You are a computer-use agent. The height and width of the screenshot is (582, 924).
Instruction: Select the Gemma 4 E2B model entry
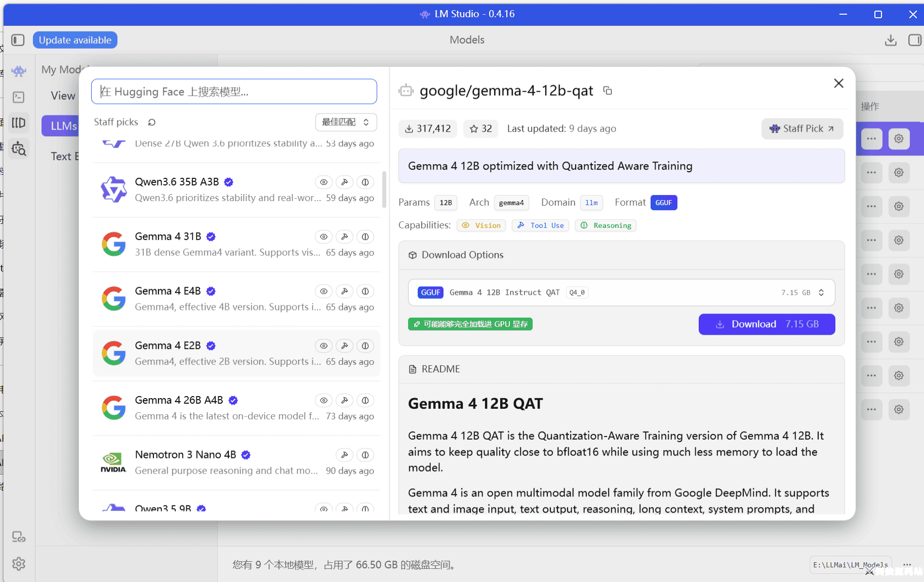(236, 354)
